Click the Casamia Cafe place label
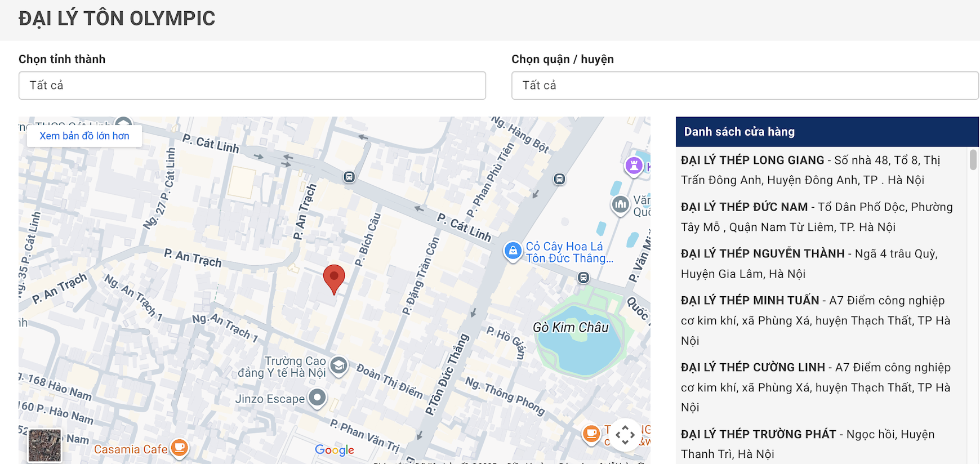This screenshot has height=464, width=980. (131, 449)
